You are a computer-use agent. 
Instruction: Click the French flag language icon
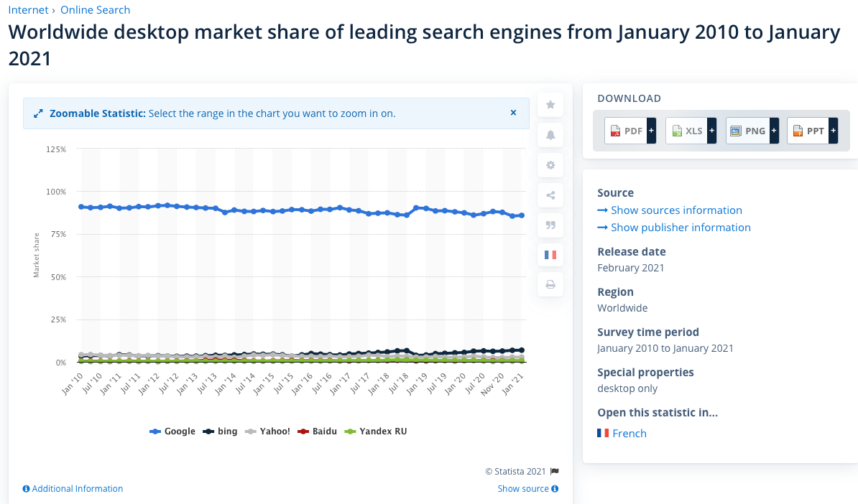[550, 255]
